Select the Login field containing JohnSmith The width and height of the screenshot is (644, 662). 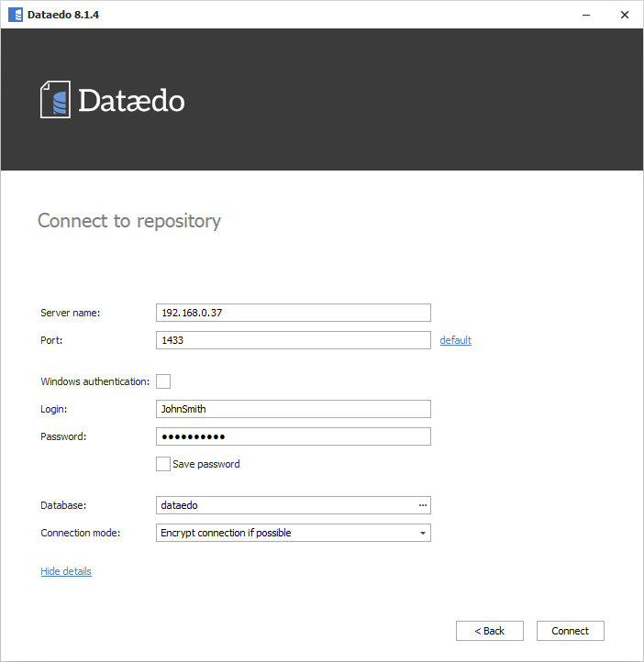[294, 409]
